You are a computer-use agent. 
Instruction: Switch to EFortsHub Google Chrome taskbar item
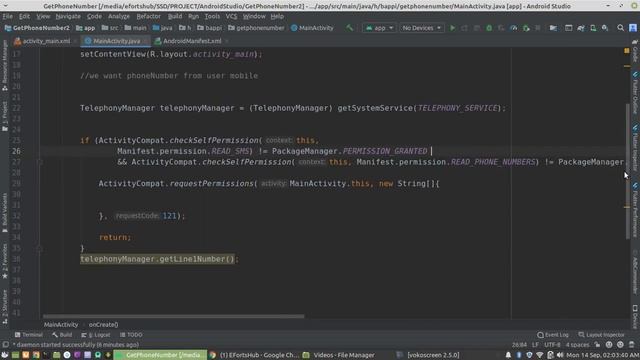click(x=254, y=355)
